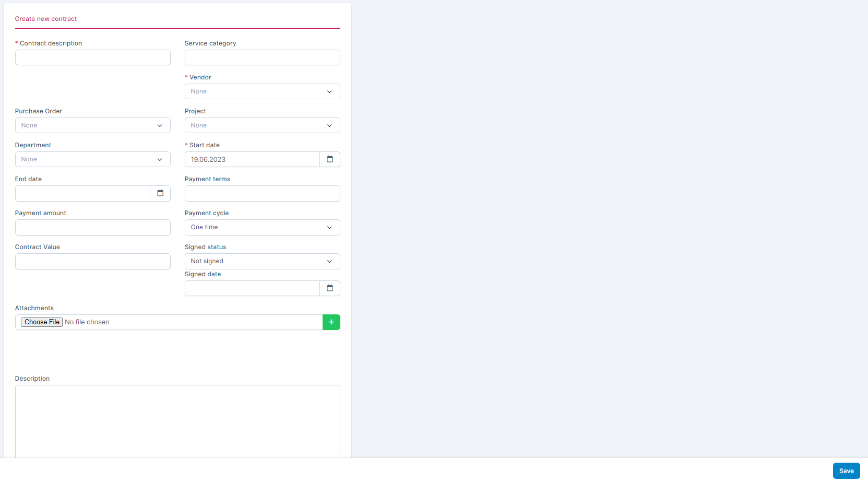Viewport: 868px width, 482px height.
Task: Click inside the Description text area
Action: pyautogui.click(x=177, y=420)
